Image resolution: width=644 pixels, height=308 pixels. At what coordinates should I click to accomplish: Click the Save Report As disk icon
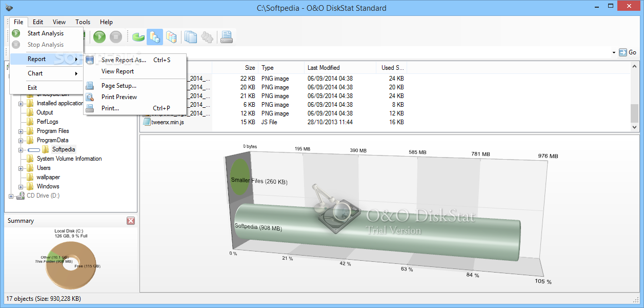90,60
